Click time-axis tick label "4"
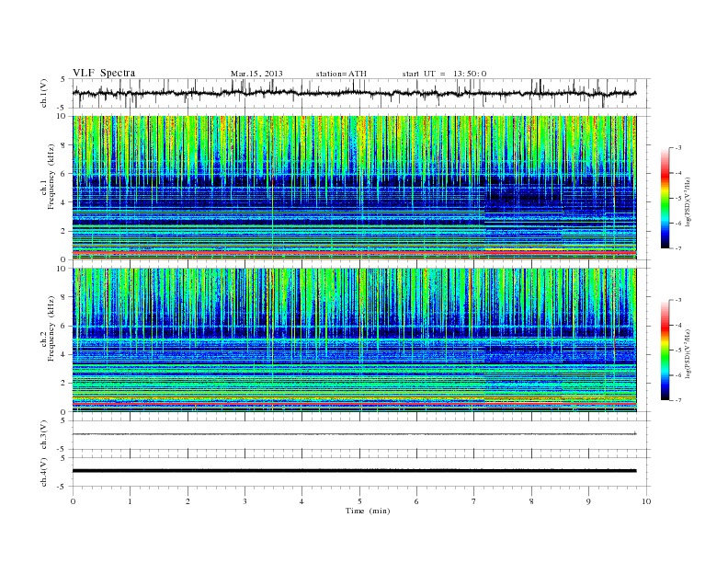728x563 pixels. point(301,501)
